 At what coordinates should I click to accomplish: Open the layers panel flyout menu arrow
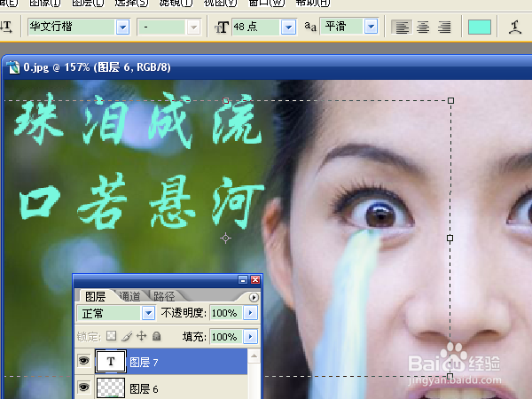click(x=254, y=298)
